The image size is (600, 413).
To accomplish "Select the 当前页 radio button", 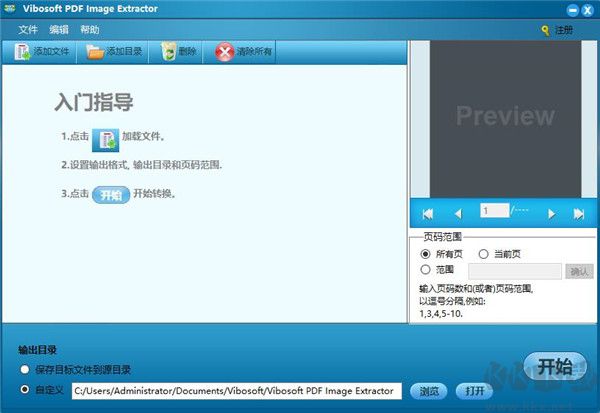I will (x=483, y=253).
